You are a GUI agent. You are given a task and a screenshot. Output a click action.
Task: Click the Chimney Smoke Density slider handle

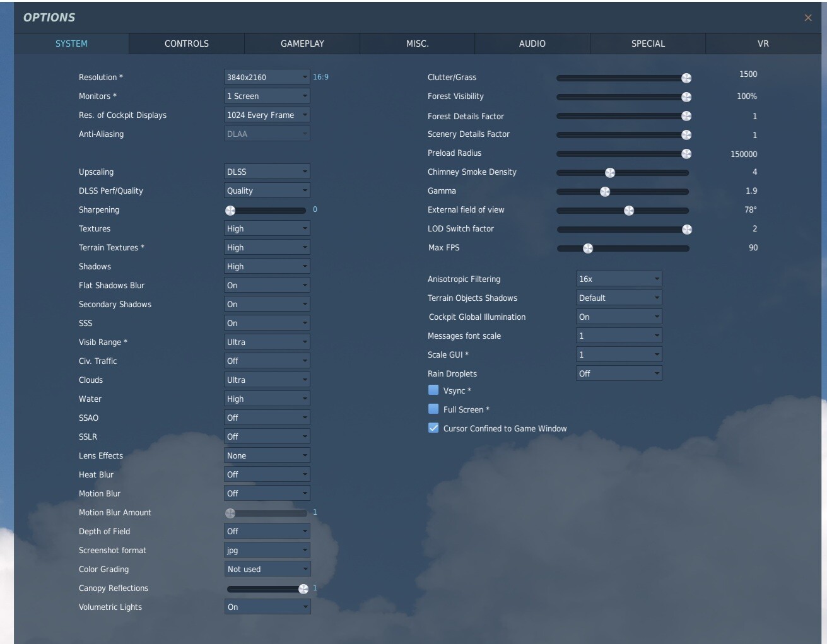pyautogui.click(x=610, y=172)
